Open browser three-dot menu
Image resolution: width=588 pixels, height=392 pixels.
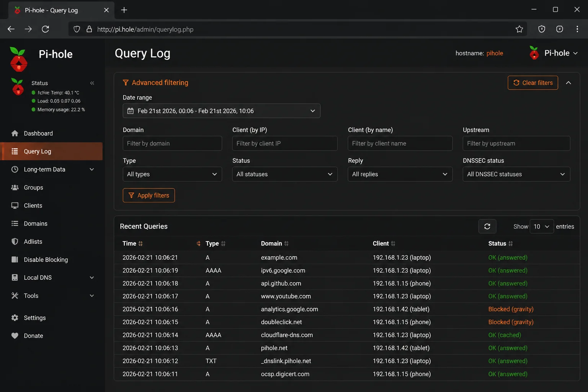pyautogui.click(x=577, y=29)
